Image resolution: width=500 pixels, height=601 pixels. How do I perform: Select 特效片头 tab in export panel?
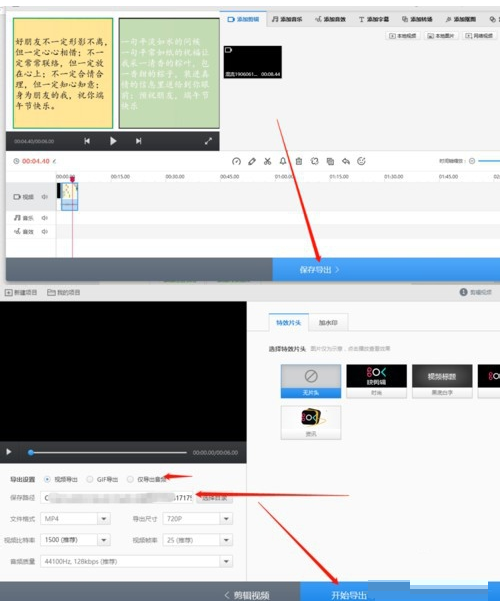289,323
